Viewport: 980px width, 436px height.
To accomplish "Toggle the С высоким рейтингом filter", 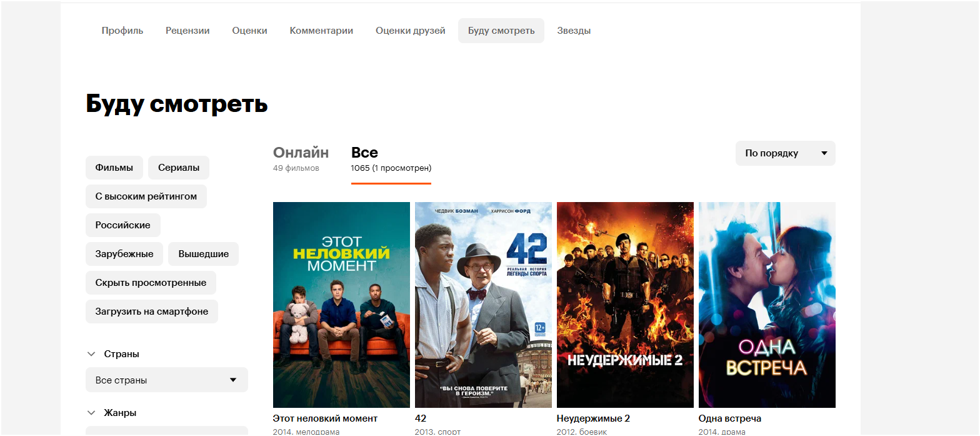I will point(146,196).
